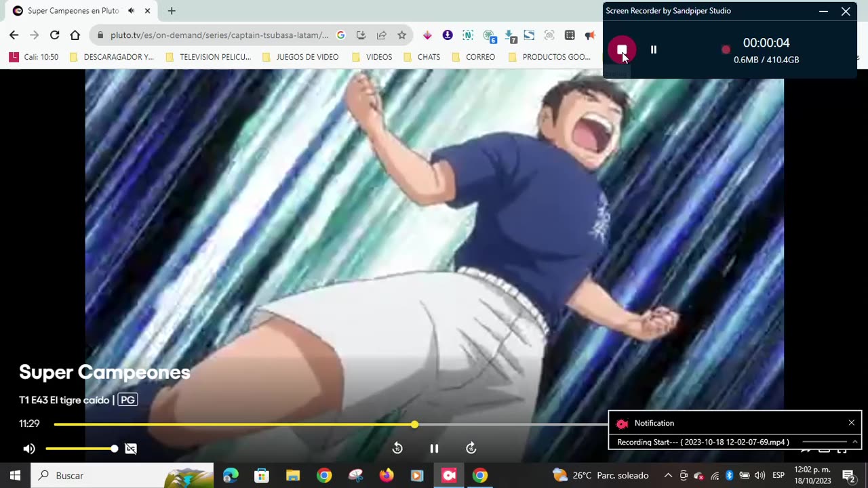Click the Super Campeones show title
The height and width of the screenshot is (488, 868).
click(x=104, y=372)
